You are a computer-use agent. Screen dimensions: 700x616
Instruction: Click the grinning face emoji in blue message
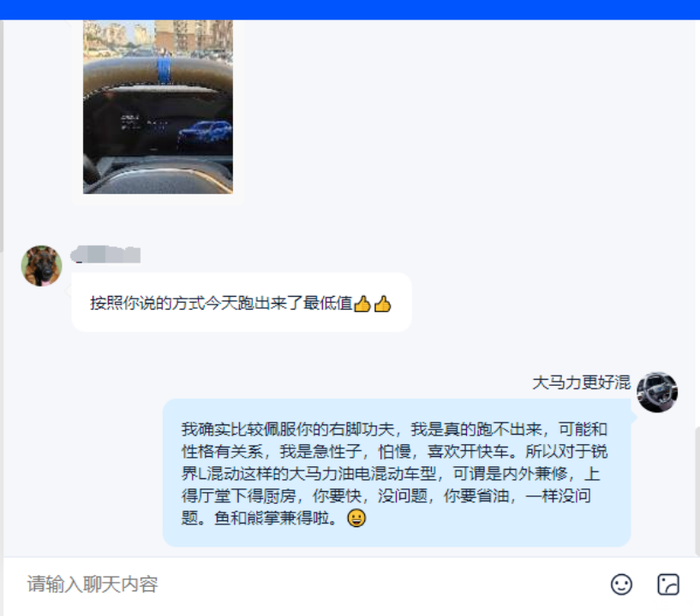(x=356, y=518)
